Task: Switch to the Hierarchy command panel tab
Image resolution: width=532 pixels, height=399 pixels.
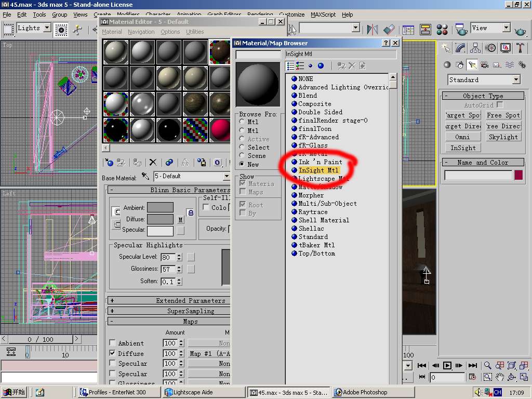Action: [x=475, y=48]
